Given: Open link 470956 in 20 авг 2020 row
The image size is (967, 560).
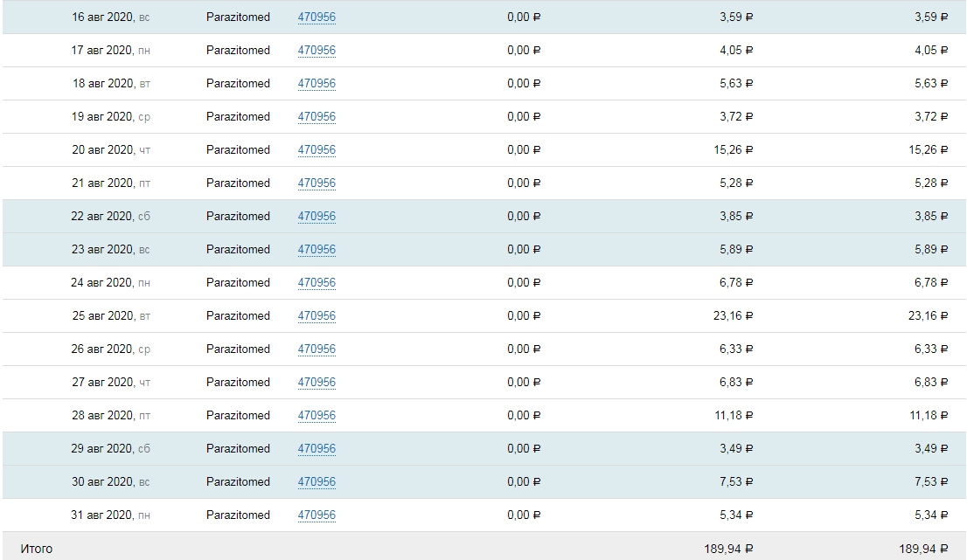Looking at the screenshot, I should coord(317,150).
